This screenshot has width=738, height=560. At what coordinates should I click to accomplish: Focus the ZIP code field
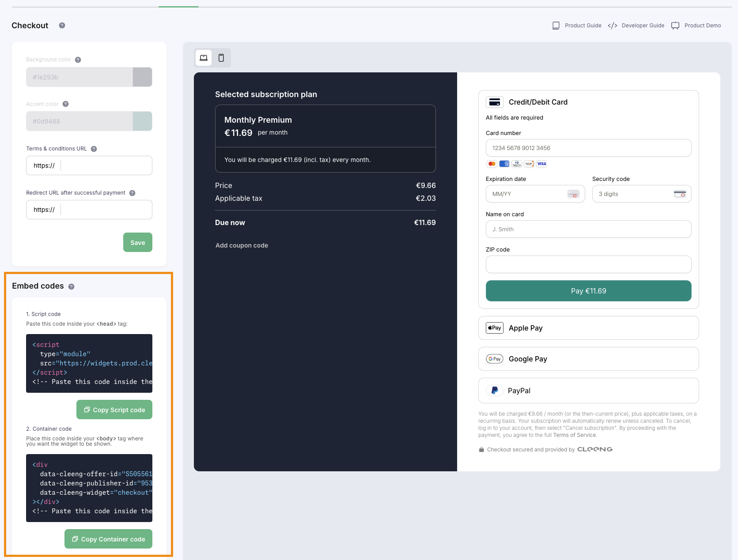click(x=589, y=264)
